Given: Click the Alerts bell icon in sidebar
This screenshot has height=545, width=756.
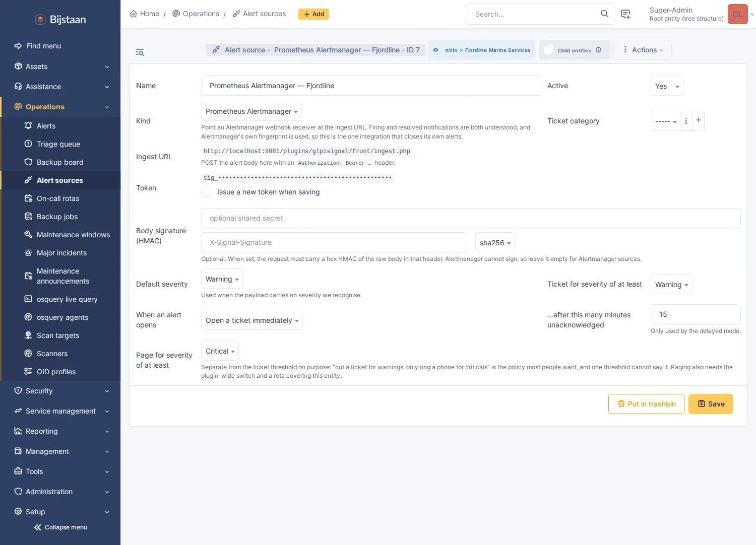Looking at the screenshot, I should coord(28,125).
